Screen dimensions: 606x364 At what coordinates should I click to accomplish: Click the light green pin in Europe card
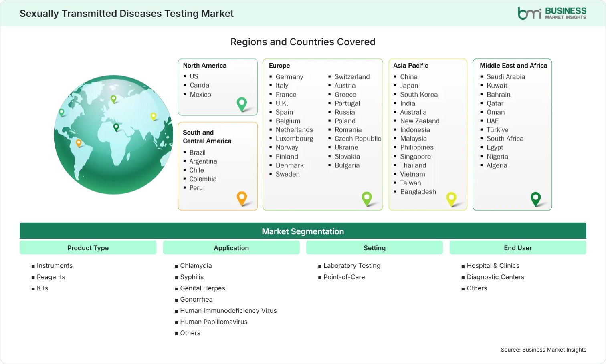point(367,199)
